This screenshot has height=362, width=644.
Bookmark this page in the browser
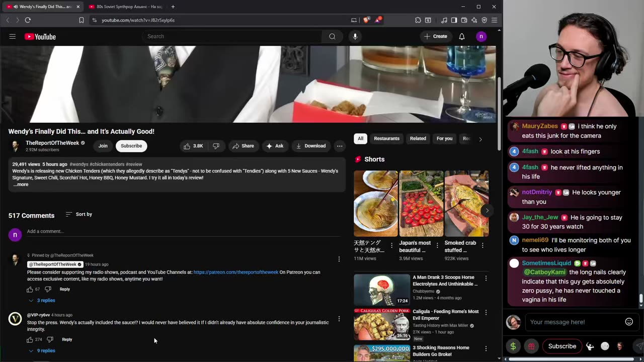point(82,20)
